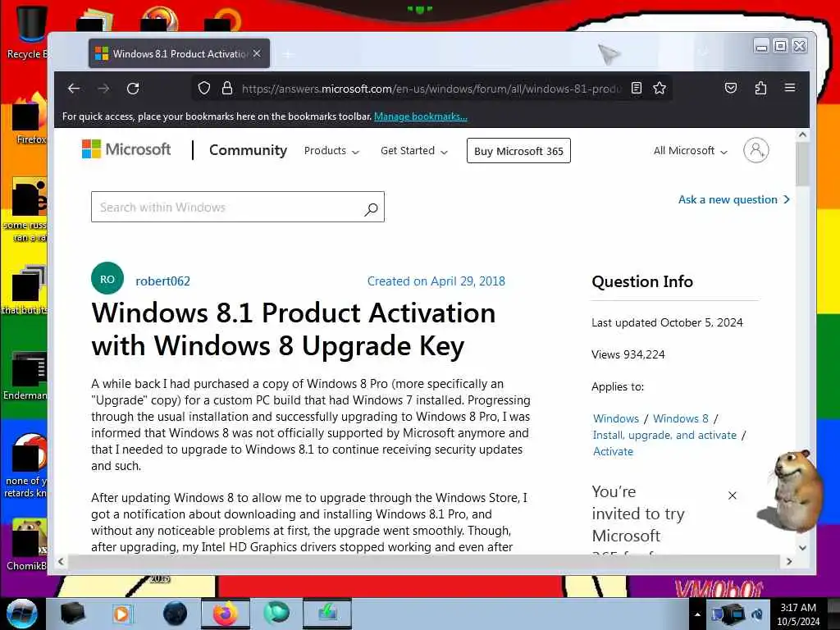Open the media player taskbar icon
840x630 pixels.
122,614
